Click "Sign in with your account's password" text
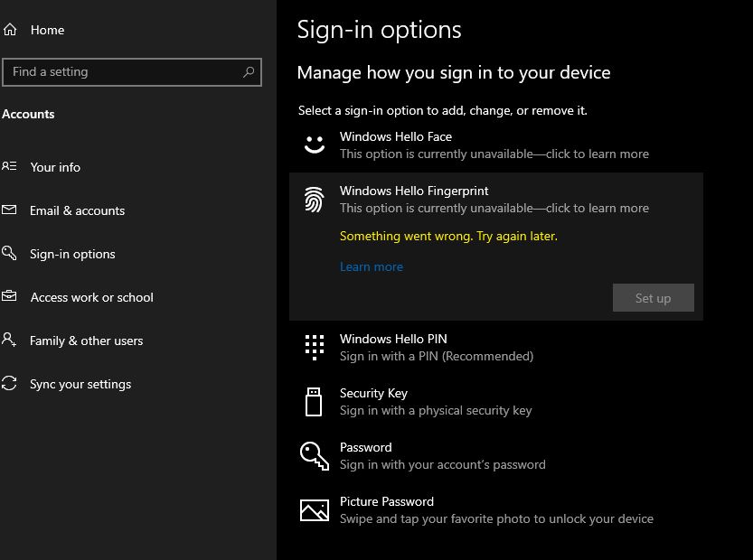The width and height of the screenshot is (753, 560). pos(443,464)
